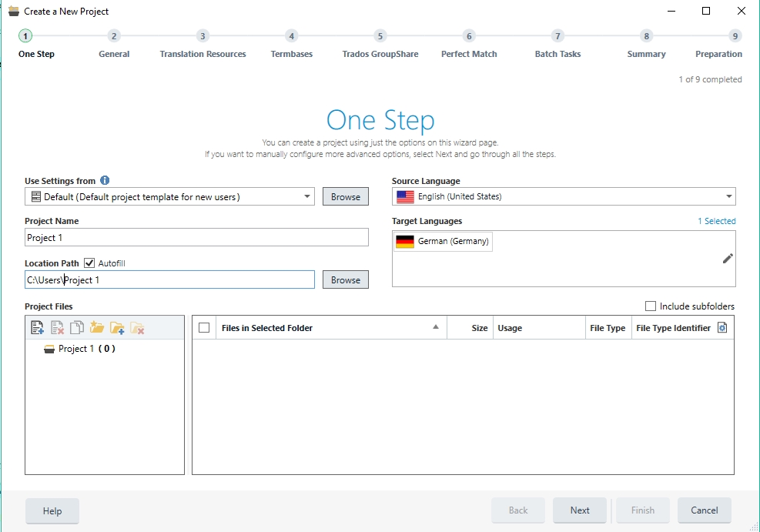Click the German flag icon in Target Languages
The height and width of the screenshot is (532, 760).
click(x=405, y=241)
